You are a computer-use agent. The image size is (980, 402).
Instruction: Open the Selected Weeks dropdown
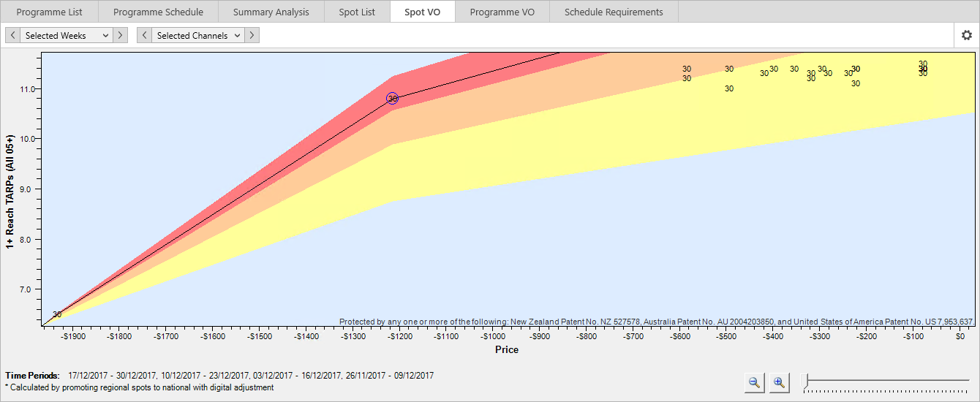[x=67, y=35]
